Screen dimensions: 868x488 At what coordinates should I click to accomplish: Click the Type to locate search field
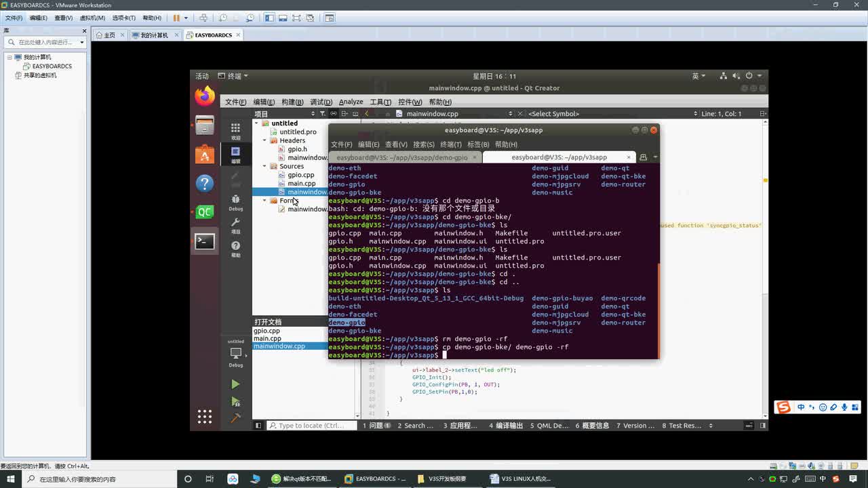tap(311, 426)
